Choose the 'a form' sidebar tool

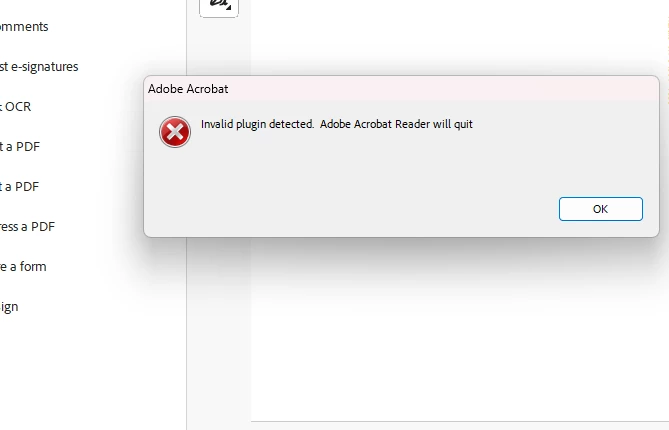[23, 267]
